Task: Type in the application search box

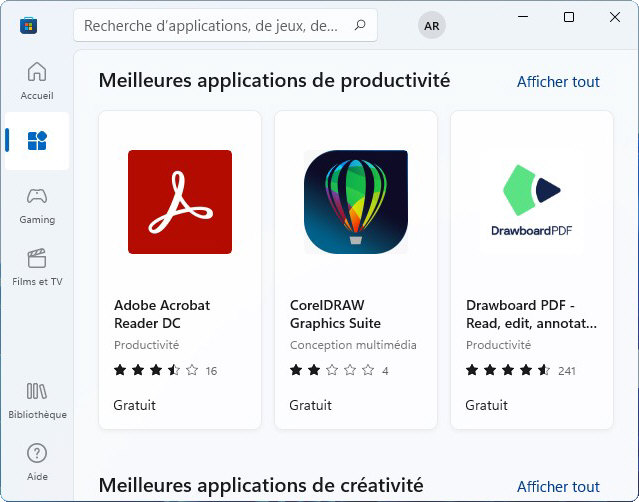Action: tap(210, 26)
